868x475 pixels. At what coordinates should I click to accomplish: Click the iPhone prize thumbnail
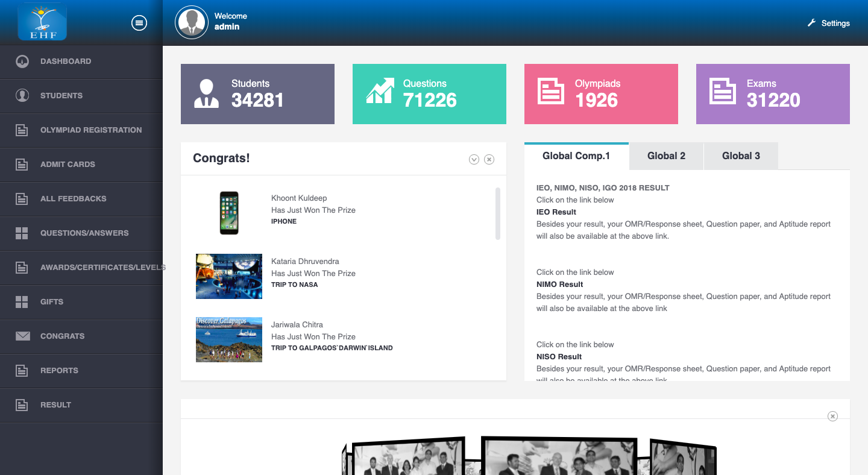[229, 213]
